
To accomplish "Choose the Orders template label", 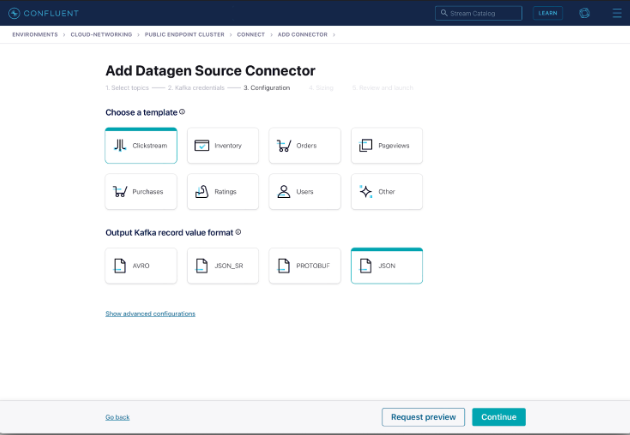I will [307, 145].
